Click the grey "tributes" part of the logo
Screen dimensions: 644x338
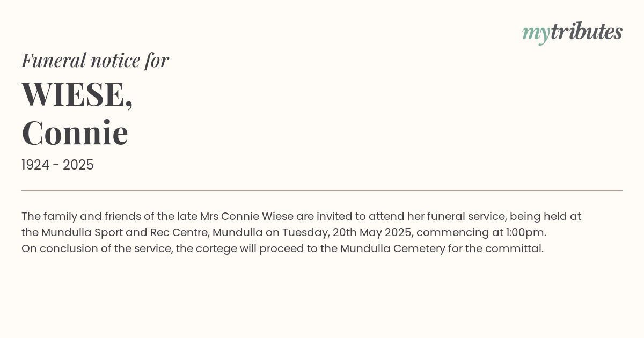(587, 32)
